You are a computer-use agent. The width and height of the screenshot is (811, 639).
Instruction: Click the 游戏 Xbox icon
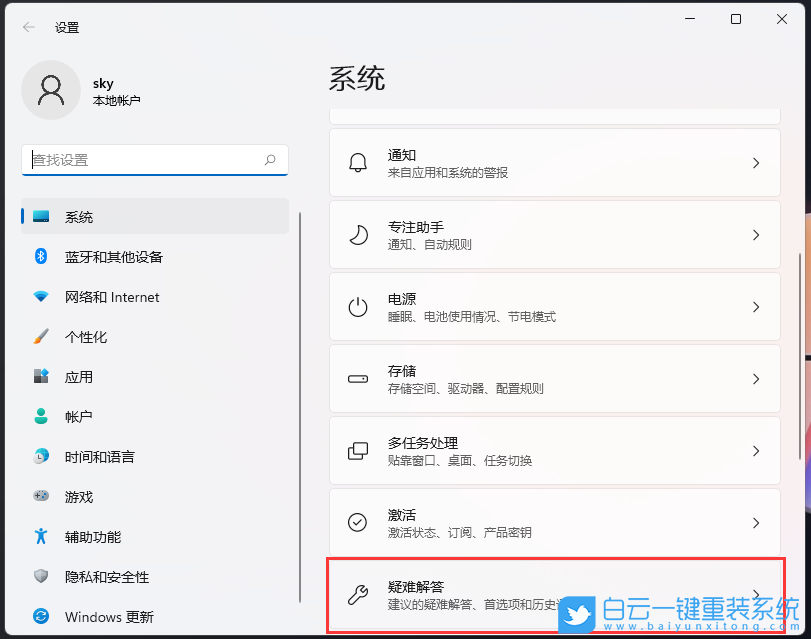(41, 497)
